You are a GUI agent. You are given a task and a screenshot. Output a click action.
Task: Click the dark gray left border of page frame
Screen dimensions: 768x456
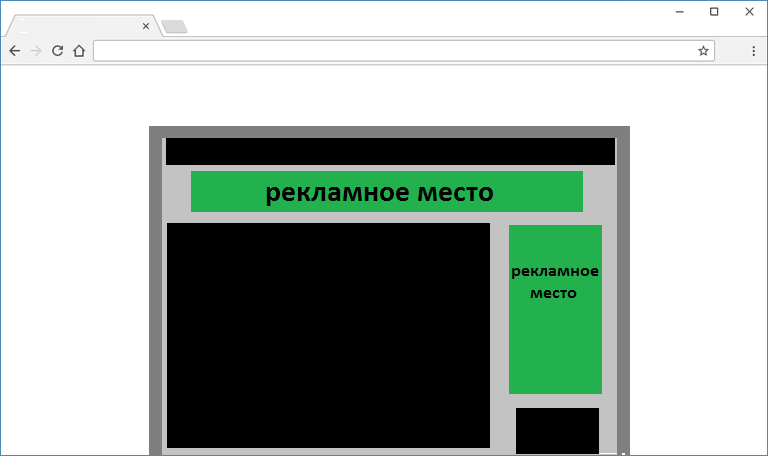[155, 300]
